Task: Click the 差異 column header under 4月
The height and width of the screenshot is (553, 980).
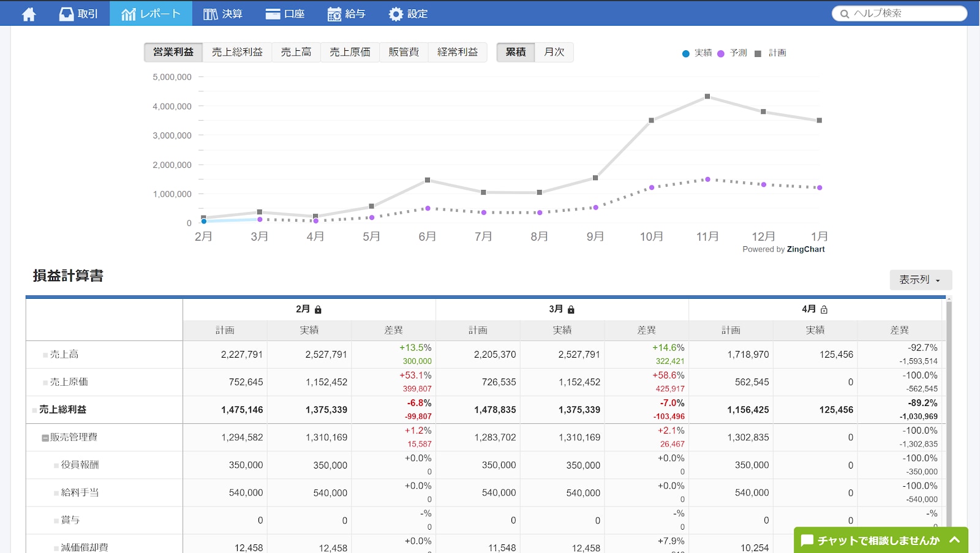Action: tap(899, 330)
